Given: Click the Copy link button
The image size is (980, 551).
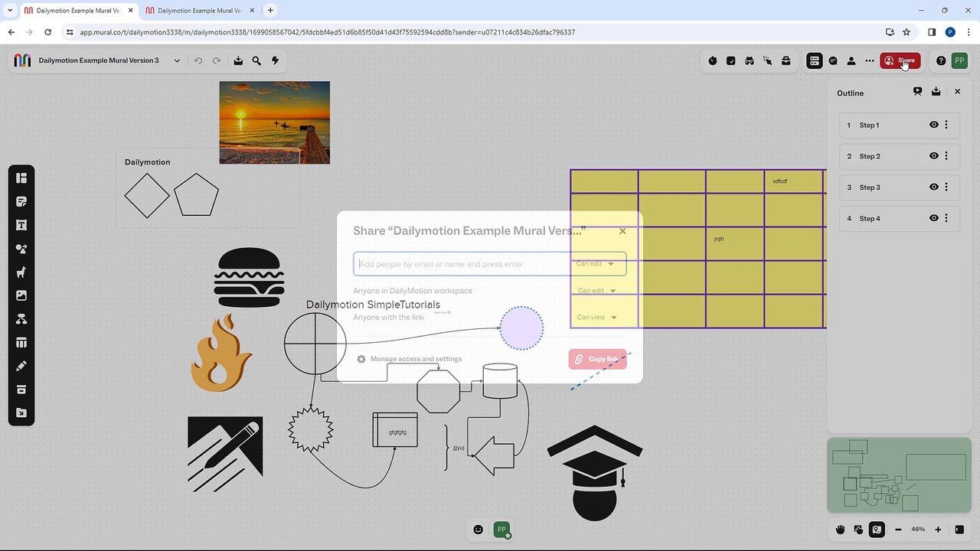Looking at the screenshot, I should coord(597,359).
